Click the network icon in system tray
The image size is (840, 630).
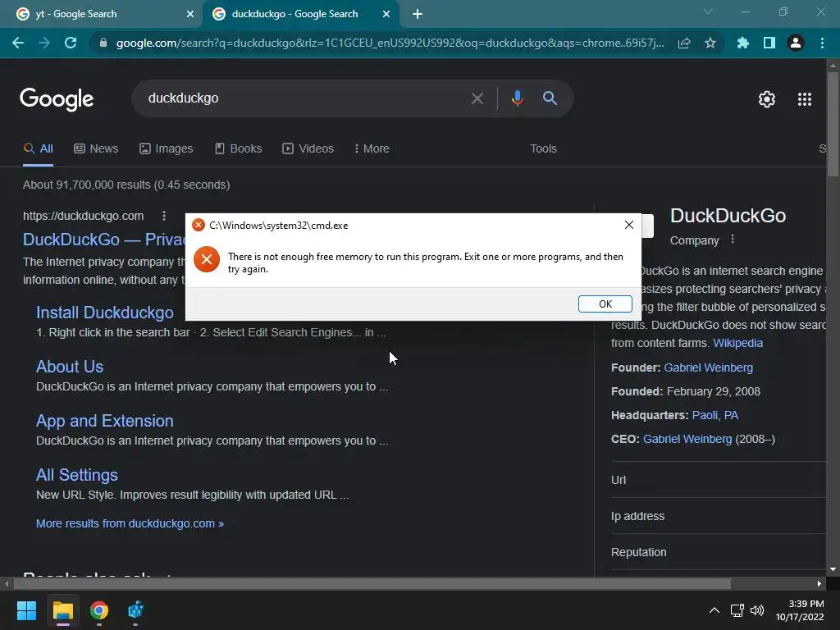737,610
